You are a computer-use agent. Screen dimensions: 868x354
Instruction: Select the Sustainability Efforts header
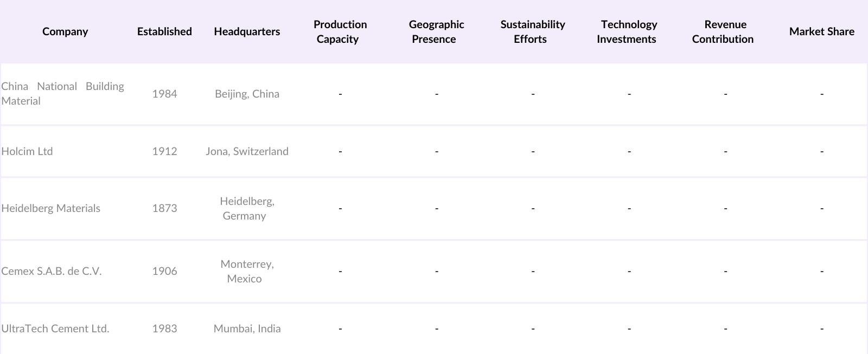(x=532, y=31)
